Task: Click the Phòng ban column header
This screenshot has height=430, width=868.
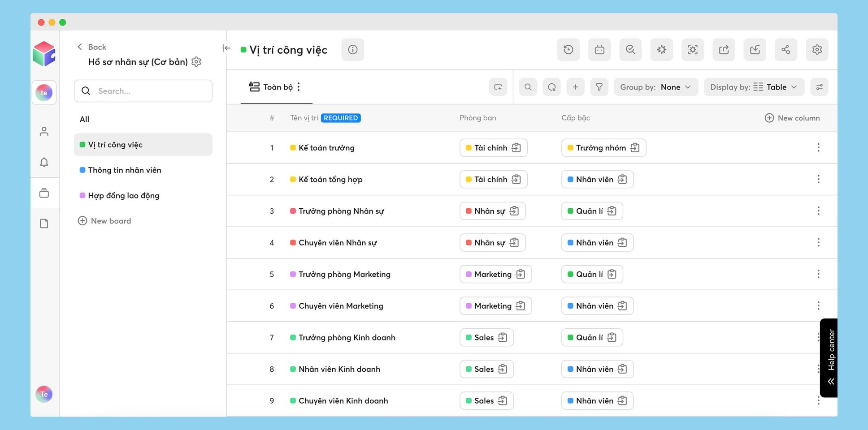Action: point(477,118)
